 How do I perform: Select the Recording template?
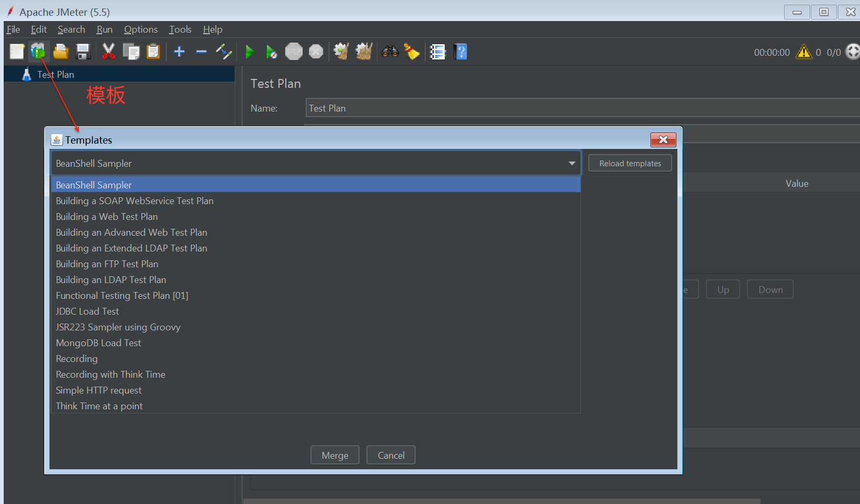(316, 358)
